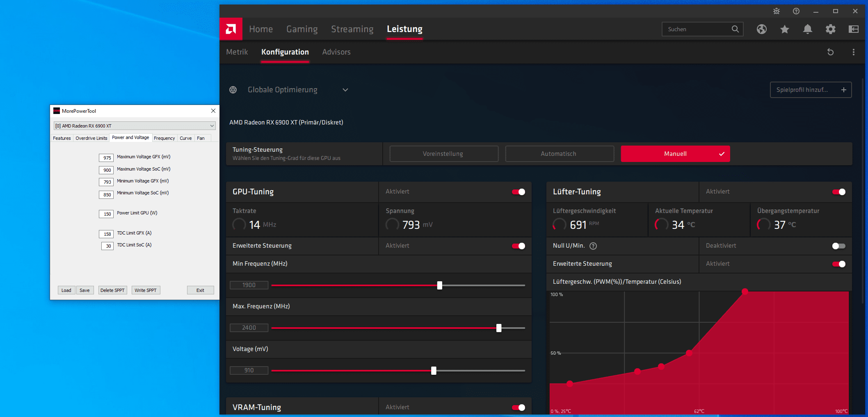Click Spielprofil hinzufügen button

point(811,90)
